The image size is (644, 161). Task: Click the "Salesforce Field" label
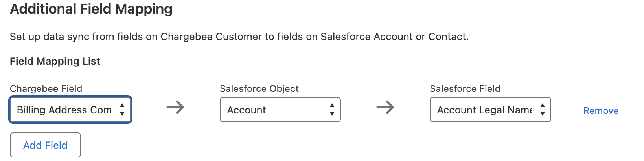point(465,89)
